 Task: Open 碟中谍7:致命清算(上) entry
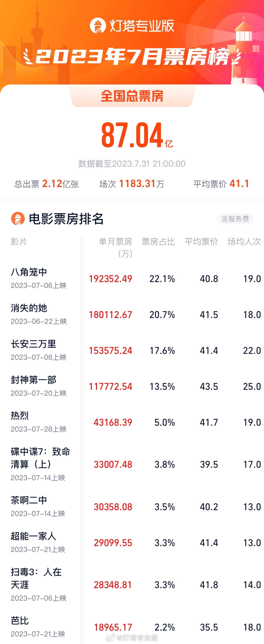point(132,464)
